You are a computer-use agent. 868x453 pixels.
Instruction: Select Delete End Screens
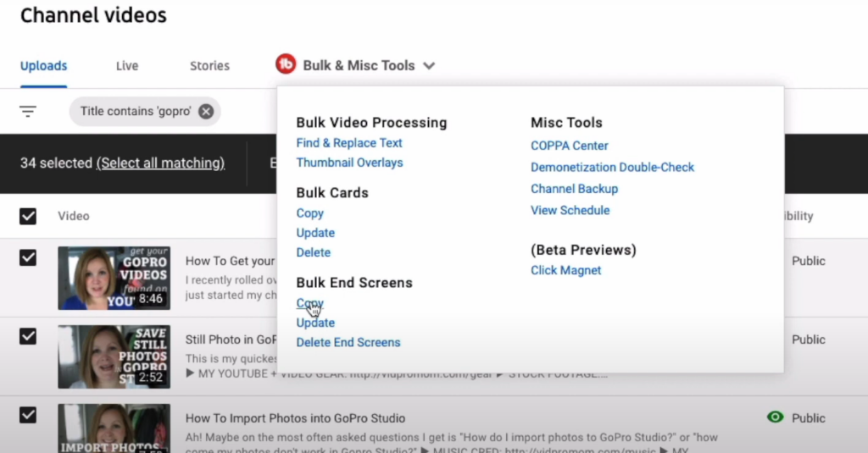coord(348,342)
